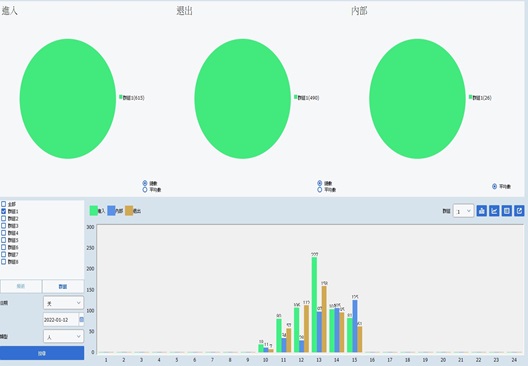Viewport: 528px width, 366px height.
Task: Toggle the blue 內部 legend swatch
Action: 111,211
